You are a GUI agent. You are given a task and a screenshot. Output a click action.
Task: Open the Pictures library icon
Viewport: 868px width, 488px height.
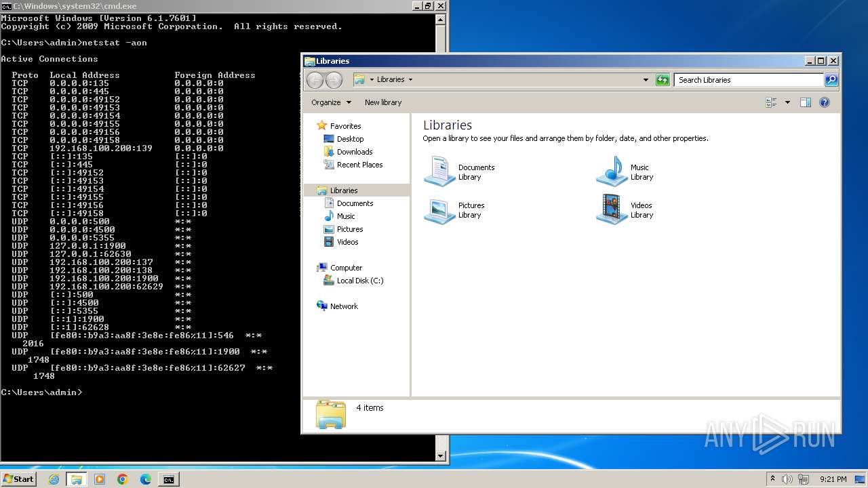click(x=439, y=209)
